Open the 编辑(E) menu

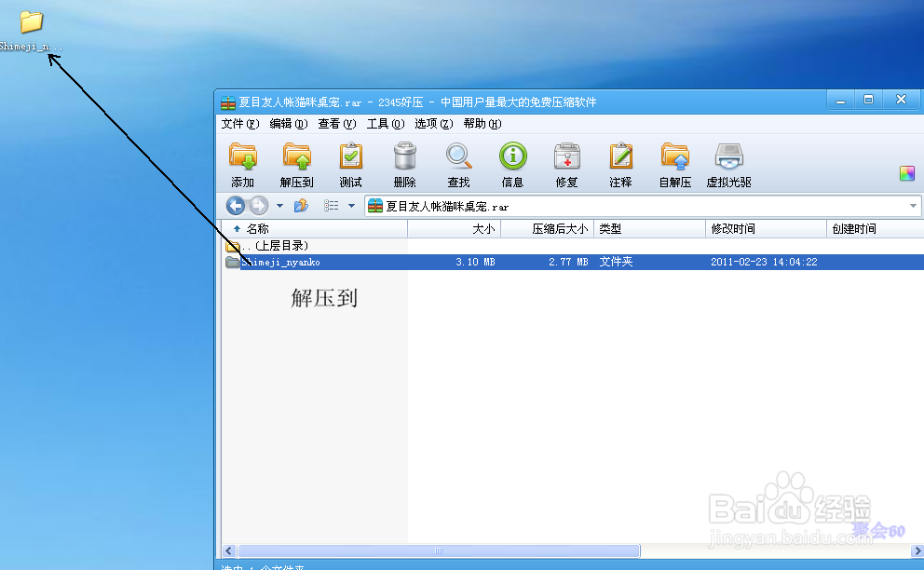click(x=289, y=124)
